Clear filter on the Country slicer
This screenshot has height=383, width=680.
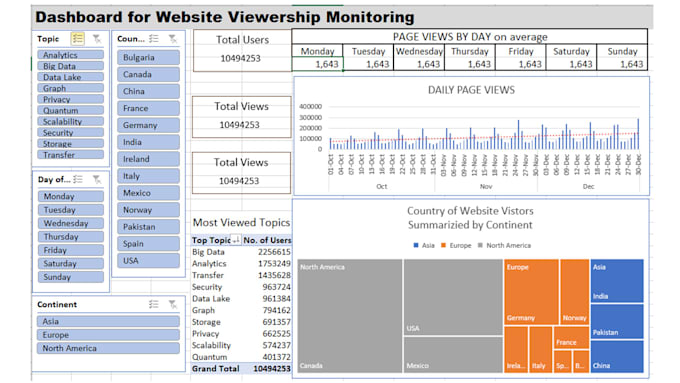tap(173, 39)
